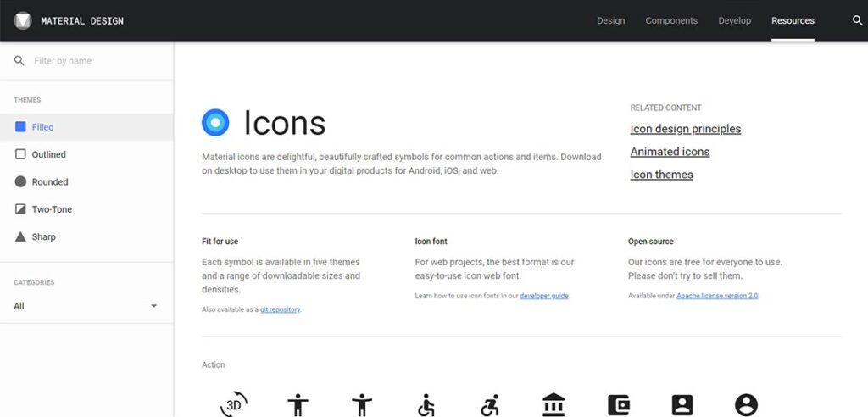868x417 pixels.
Task: Follow the Animated icons link
Action: (670, 152)
